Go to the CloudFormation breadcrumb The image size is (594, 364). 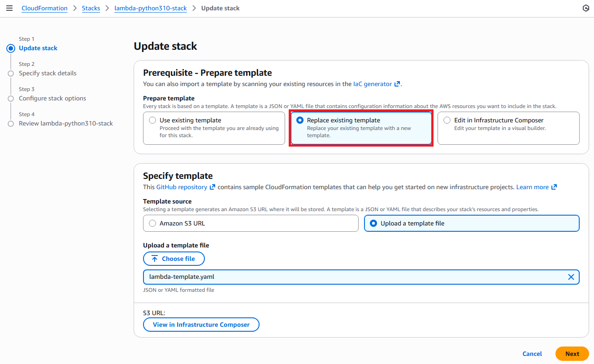[x=44, y=8]
